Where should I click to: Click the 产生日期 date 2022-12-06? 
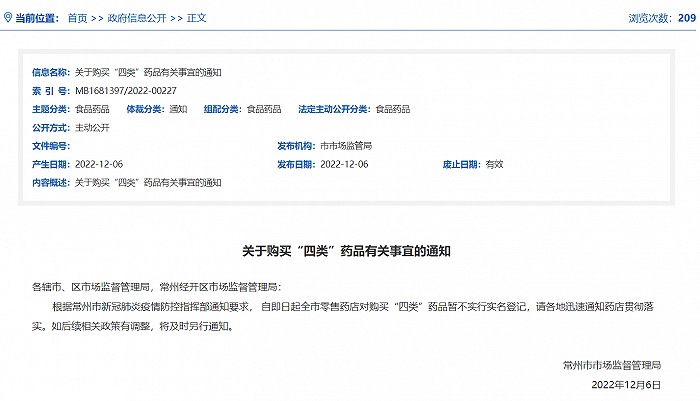tap(100, 164)
